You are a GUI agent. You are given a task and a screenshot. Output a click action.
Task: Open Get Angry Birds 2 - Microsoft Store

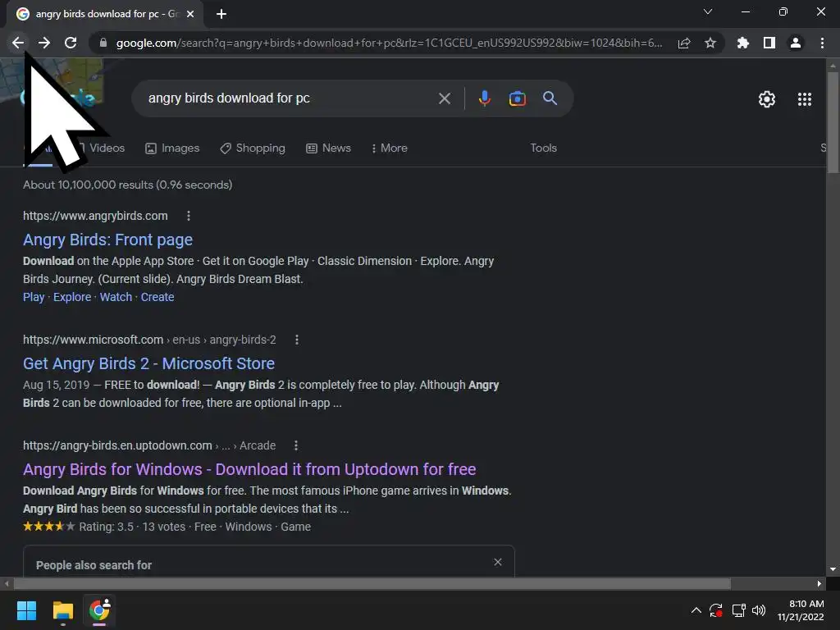pos(149,363)
